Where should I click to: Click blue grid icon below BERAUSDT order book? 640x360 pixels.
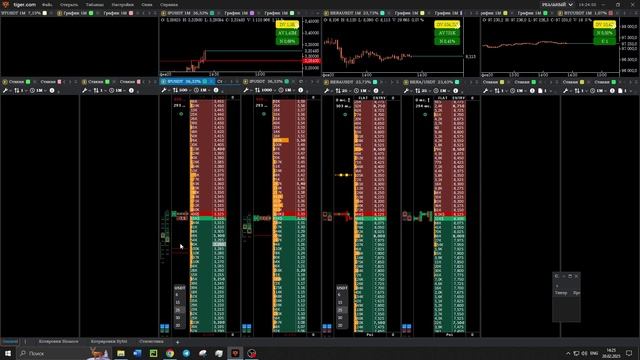(327, 327)
